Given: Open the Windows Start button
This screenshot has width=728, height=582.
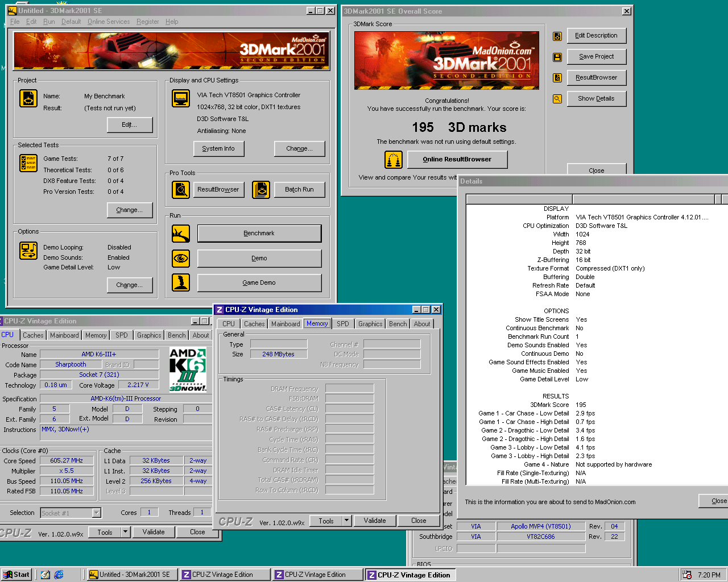Looking at the screenshot, I should [x=16, y=575].
